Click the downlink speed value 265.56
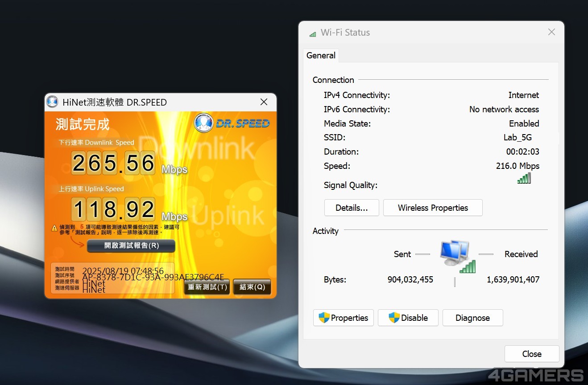Screen dimensions: 588x385 (113, 163)
